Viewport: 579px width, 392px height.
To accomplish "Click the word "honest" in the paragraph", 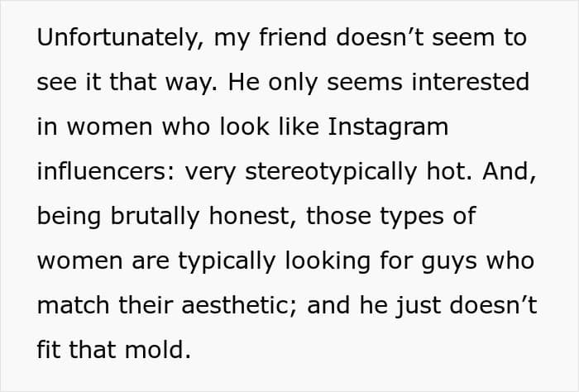I will [259, 217].
